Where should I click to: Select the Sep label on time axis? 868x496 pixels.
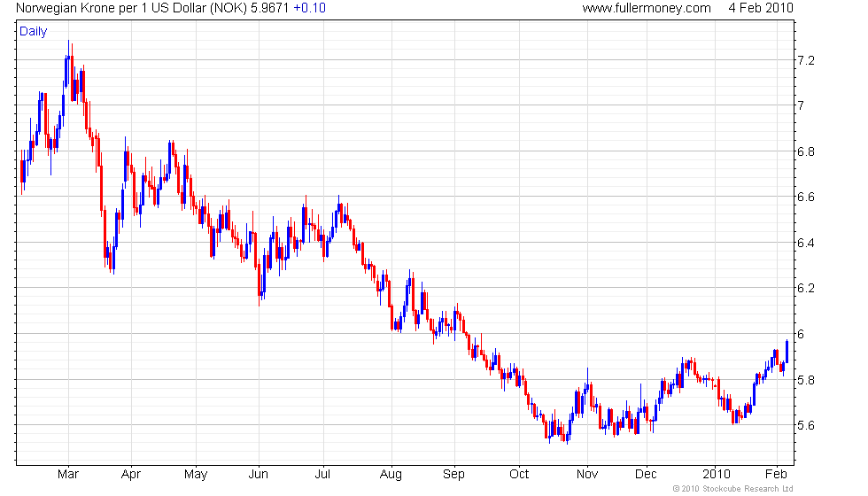[x=453, y=473]
